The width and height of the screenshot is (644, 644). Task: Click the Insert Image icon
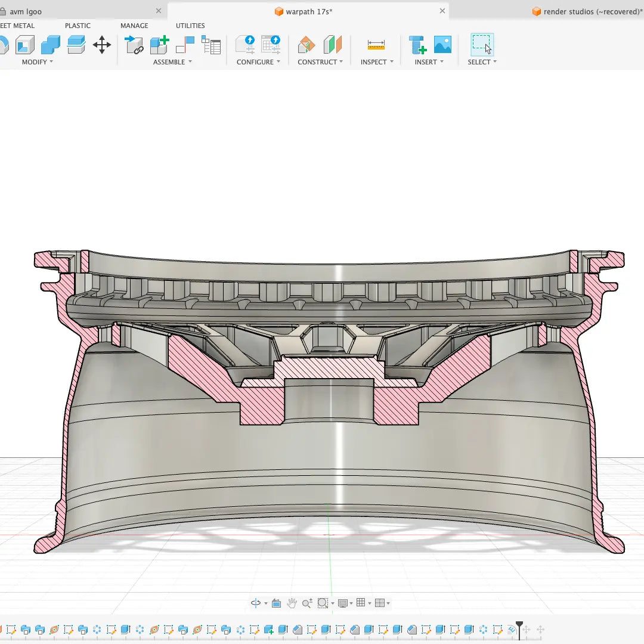click(442, 45)
